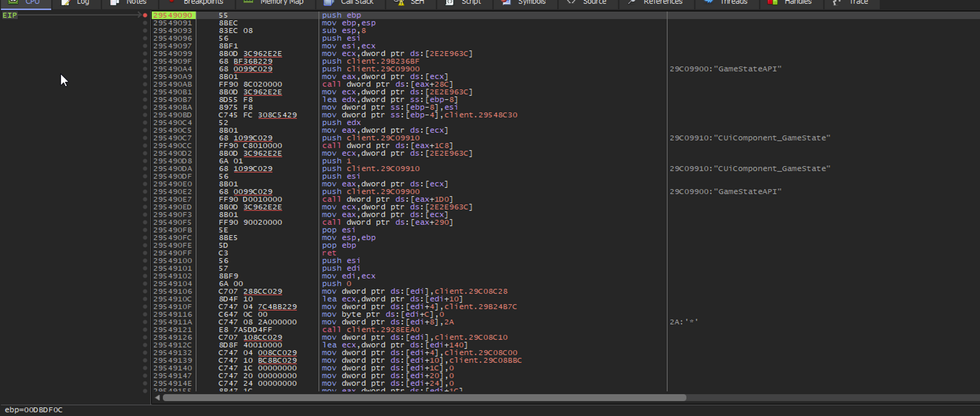
Task: Click the left arrow of horizontal scrollbar
Action: click(157, 398)
